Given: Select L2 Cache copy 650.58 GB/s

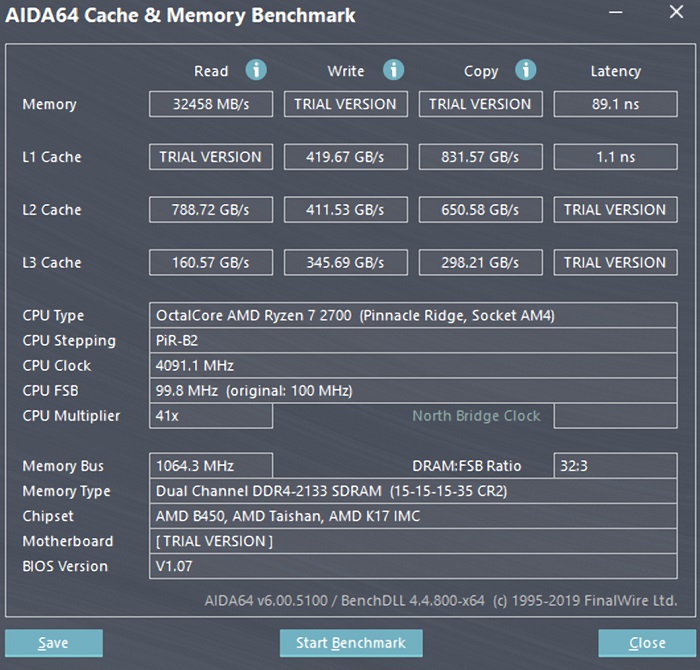Looking at the screenshot, I should pyautogui.click(x=481, y=209).
